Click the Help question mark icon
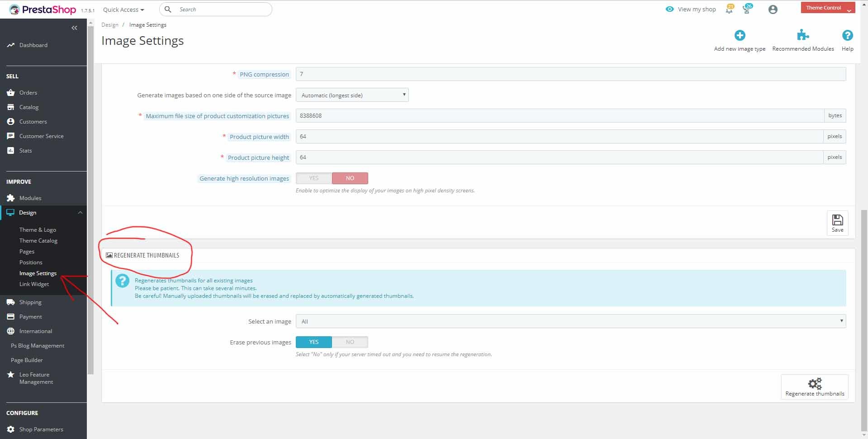The width and height of the screenshot is (868, 439). click(x=848, y=35)
